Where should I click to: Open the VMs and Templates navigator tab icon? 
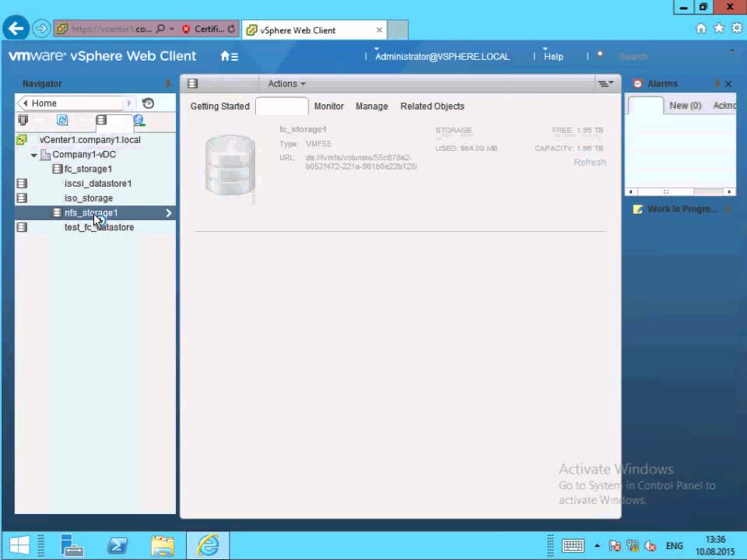tap(62, 120)
